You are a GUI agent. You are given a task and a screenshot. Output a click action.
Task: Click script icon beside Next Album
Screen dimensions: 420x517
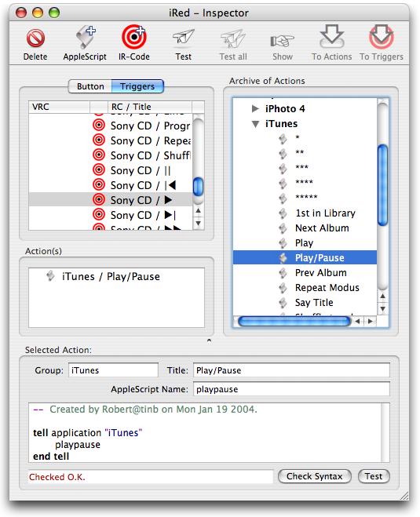(x=283, y=228)
